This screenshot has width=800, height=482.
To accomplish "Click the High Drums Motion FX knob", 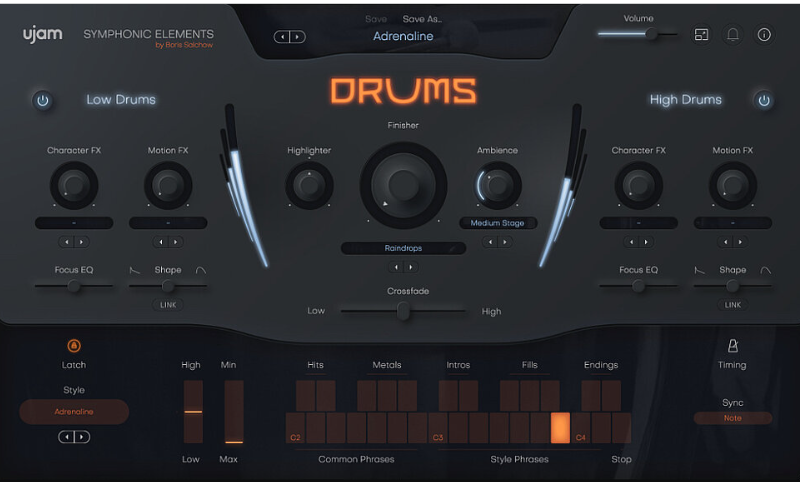I will (733, 186).
